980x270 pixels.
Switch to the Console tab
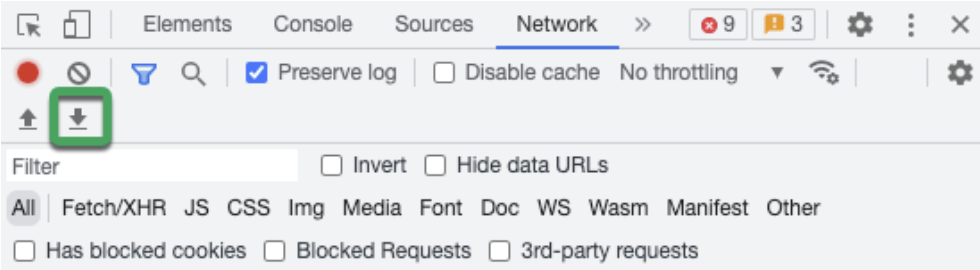coord(313,24)
